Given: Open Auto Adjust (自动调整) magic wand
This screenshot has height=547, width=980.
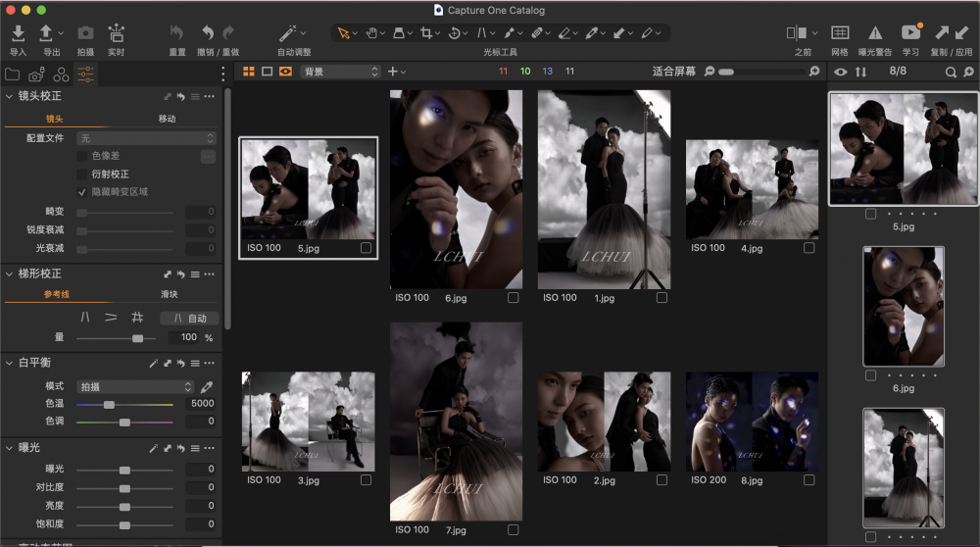Looking at the screenshot, I should pos(289,33).
